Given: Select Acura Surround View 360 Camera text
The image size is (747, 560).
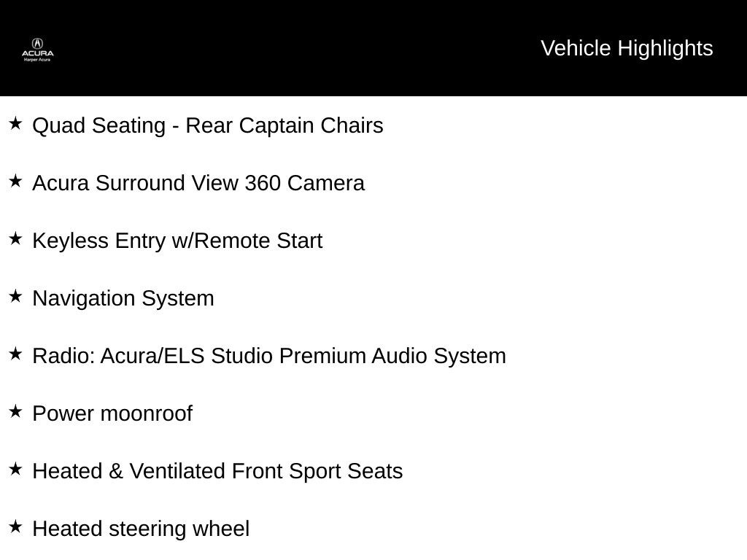Looking at the screenshot, I should (x=198, y=183).
